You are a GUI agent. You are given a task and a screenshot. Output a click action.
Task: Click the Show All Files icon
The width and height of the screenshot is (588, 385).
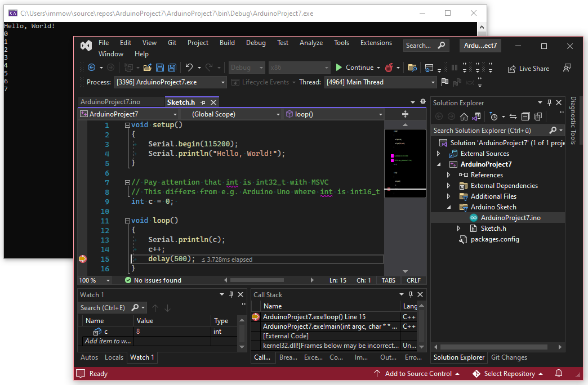[538, 117]
